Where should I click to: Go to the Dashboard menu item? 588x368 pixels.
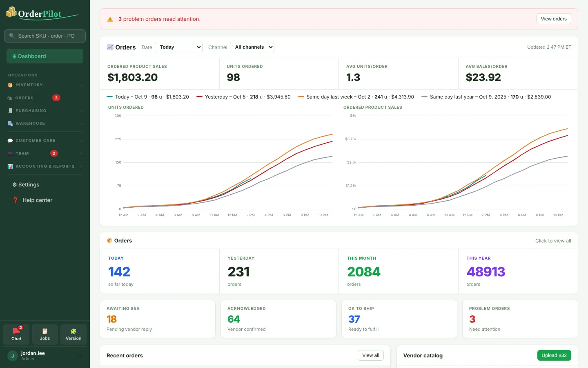tap(45, 56)
